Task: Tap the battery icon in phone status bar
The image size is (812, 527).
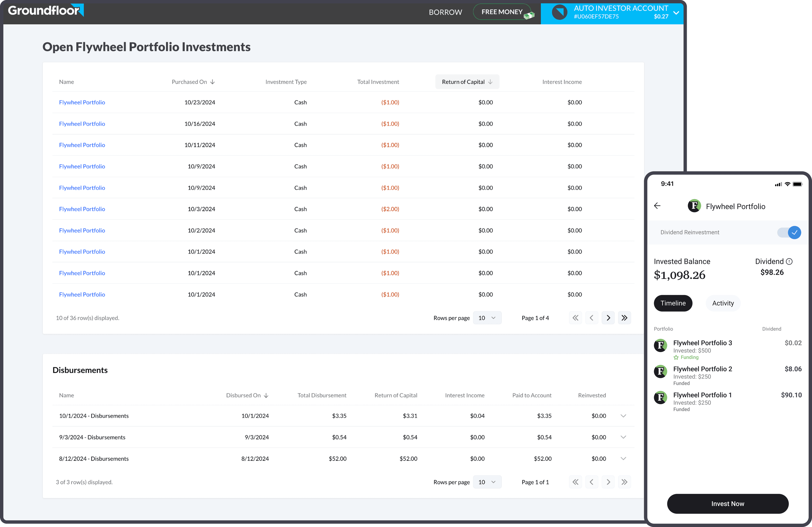Action: (x=798, y=184)
